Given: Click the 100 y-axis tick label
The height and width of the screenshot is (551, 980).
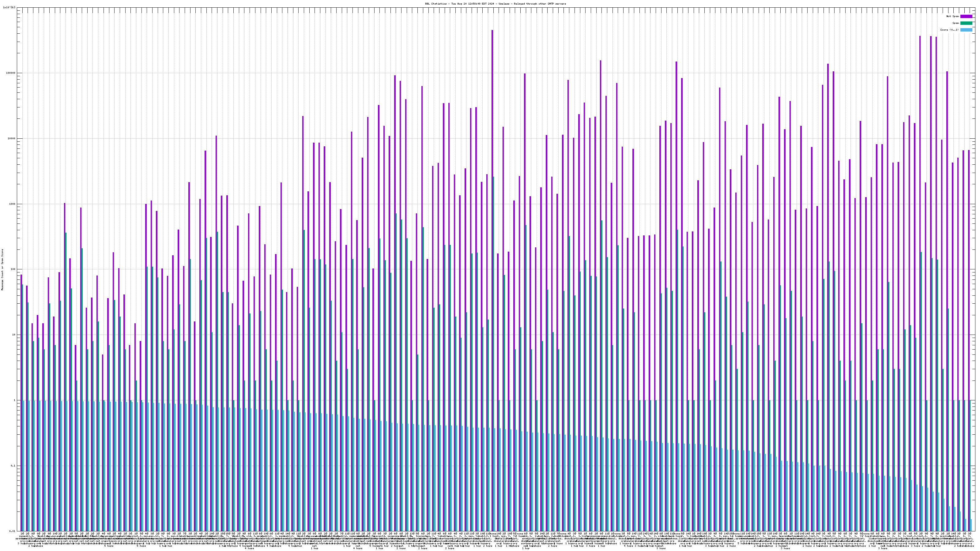Looking at the screenshot, I should 13,269.
